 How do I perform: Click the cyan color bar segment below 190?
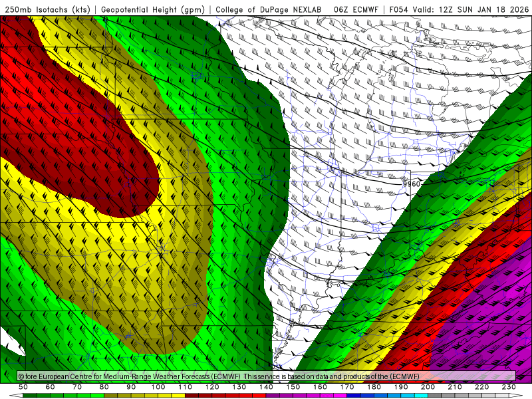(x=408, y=396)
